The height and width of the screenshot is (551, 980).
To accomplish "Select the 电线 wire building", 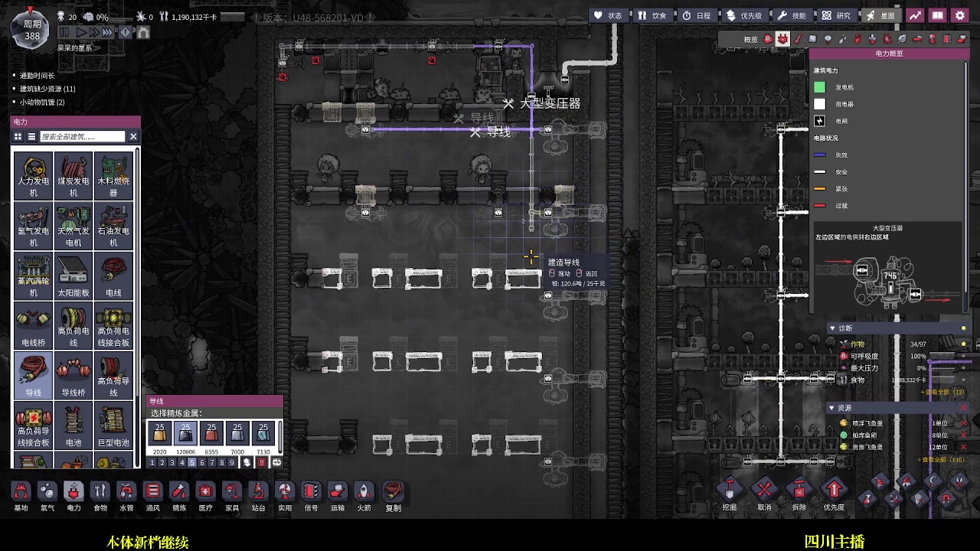I will point(113,275).
